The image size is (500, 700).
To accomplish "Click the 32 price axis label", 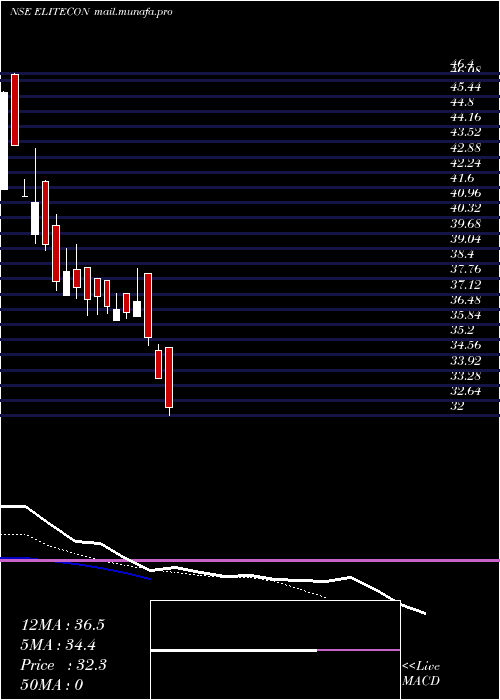I will 458,406.
